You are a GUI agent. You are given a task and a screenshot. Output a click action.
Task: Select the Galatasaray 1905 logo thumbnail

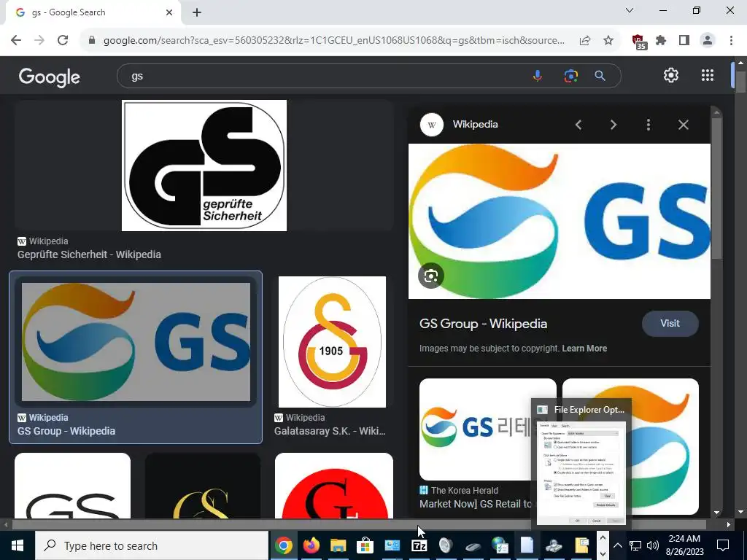[332, 342]
